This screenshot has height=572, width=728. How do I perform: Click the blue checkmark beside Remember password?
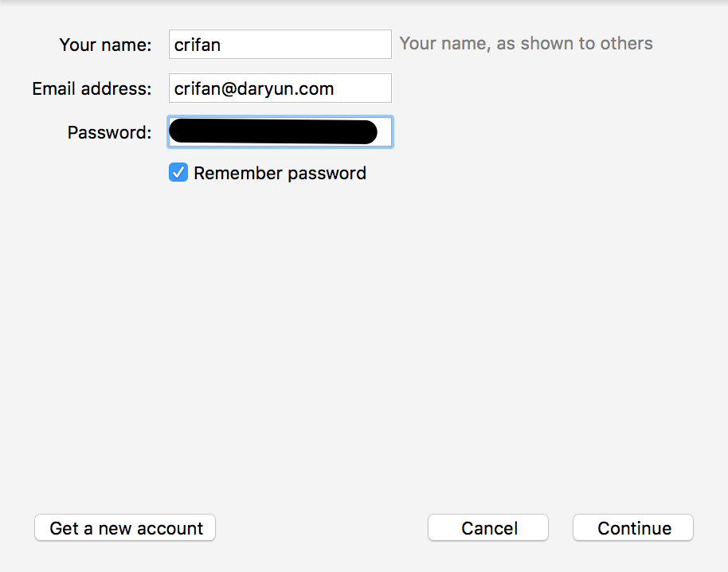tap(178, 173)
